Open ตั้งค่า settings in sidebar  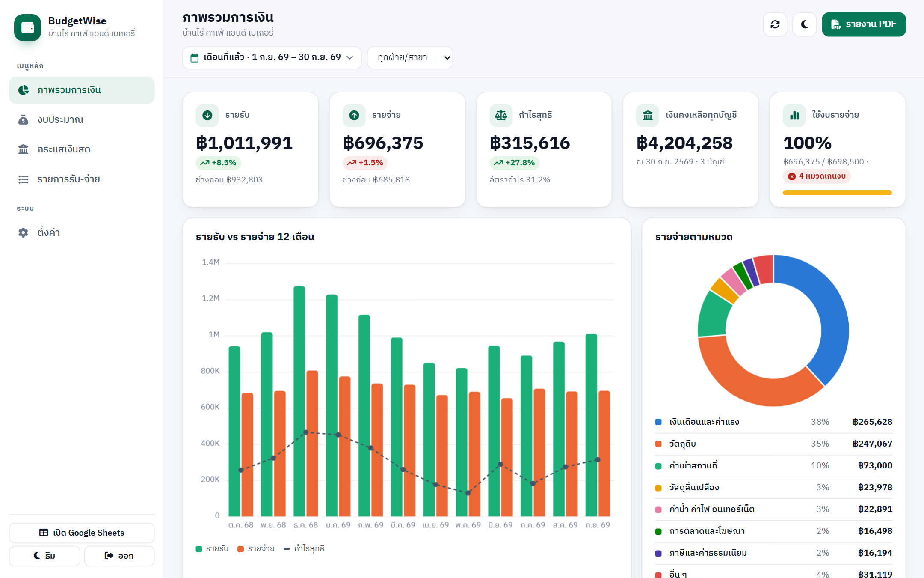point(82,232)
